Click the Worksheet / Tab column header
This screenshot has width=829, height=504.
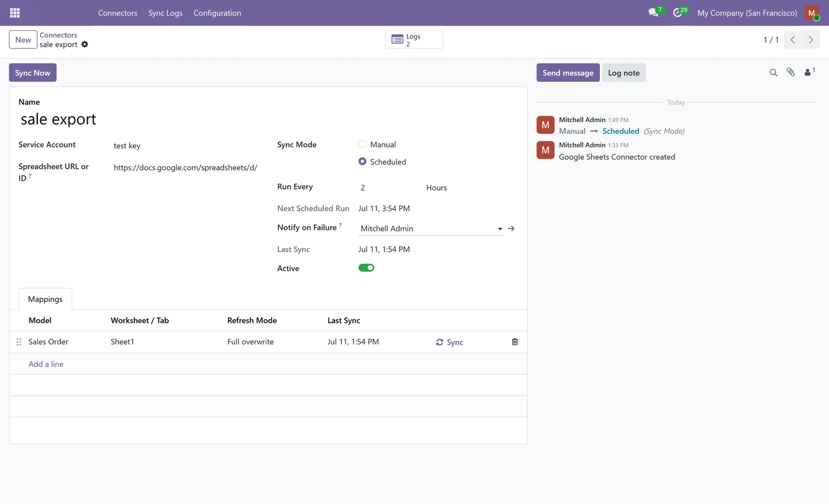pyautogui.click(x=140, y=320)
